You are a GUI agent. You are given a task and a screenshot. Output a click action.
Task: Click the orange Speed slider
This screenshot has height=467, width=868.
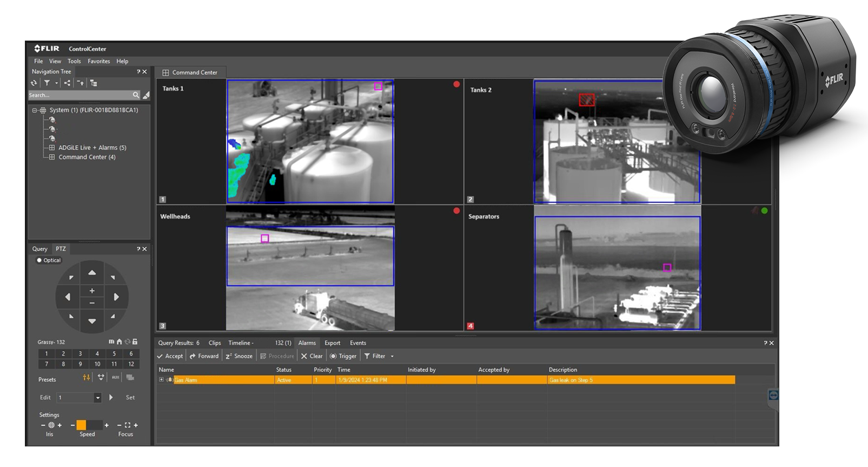[x=81, y=425]
